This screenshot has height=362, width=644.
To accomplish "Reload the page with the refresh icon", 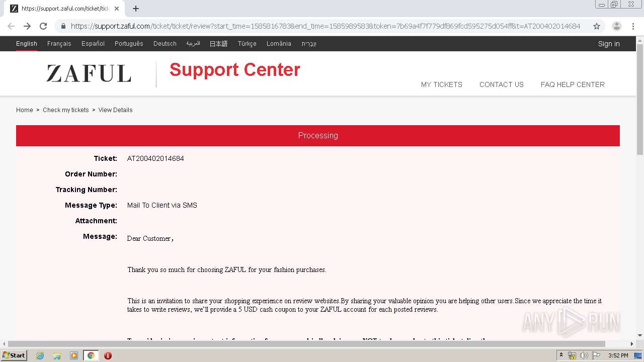I will pos(43,26).
